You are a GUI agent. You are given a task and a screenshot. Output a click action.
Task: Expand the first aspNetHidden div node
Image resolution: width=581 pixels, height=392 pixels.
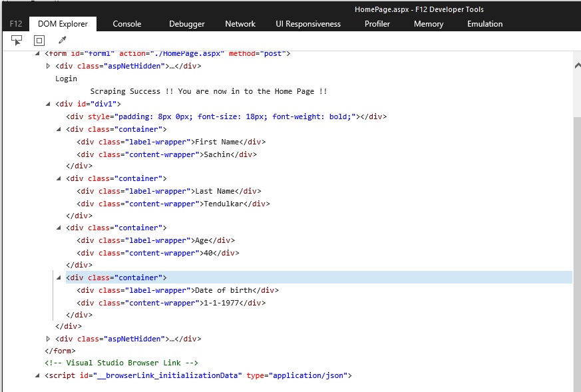(x=48, y=66)
